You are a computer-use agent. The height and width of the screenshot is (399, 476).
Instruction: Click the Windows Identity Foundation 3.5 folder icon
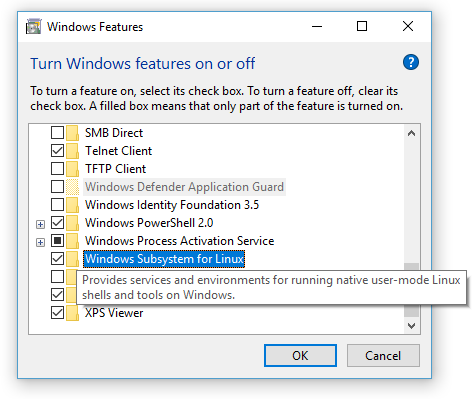[x=72, y=205]
